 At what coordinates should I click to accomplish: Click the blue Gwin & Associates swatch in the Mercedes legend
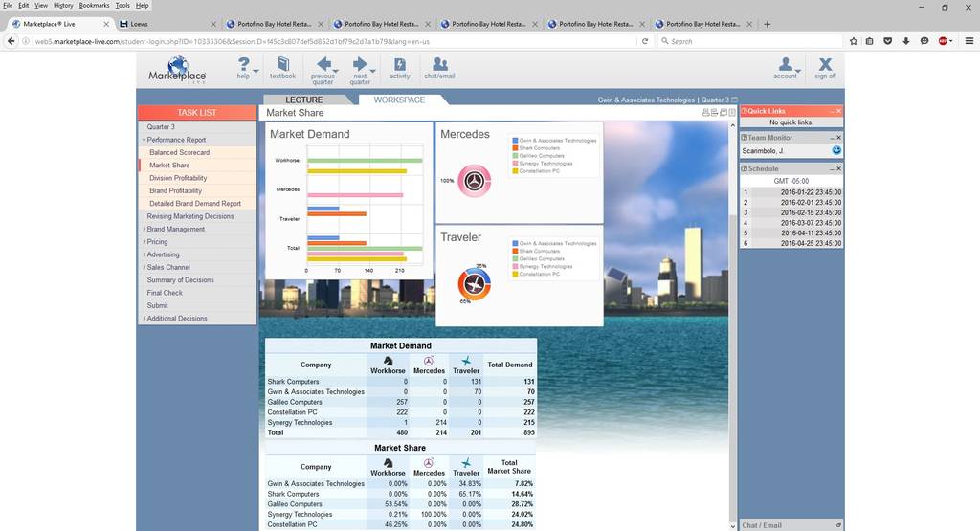(515, 141)
